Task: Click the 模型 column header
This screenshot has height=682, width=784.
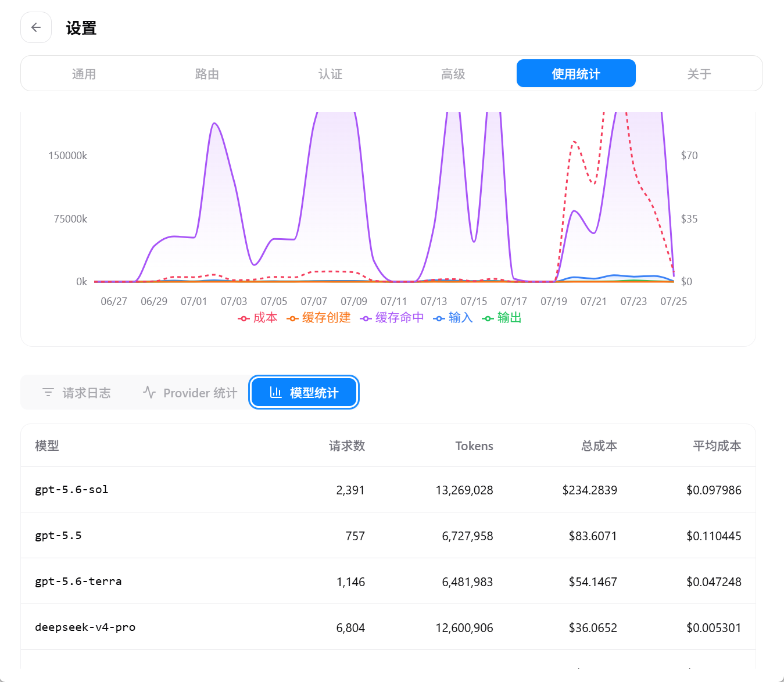Action: [x=47, y=446]
